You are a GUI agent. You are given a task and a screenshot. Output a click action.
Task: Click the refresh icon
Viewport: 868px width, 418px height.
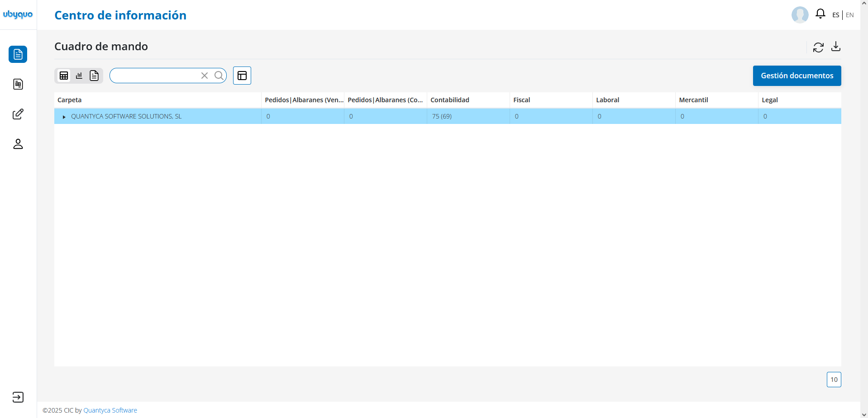pos(818,47)
